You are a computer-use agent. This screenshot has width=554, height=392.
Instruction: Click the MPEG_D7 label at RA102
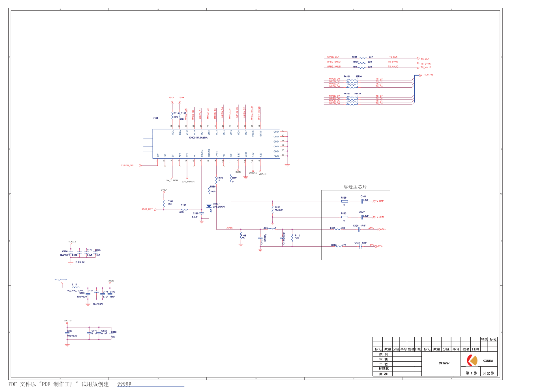(x=335, y=96)
